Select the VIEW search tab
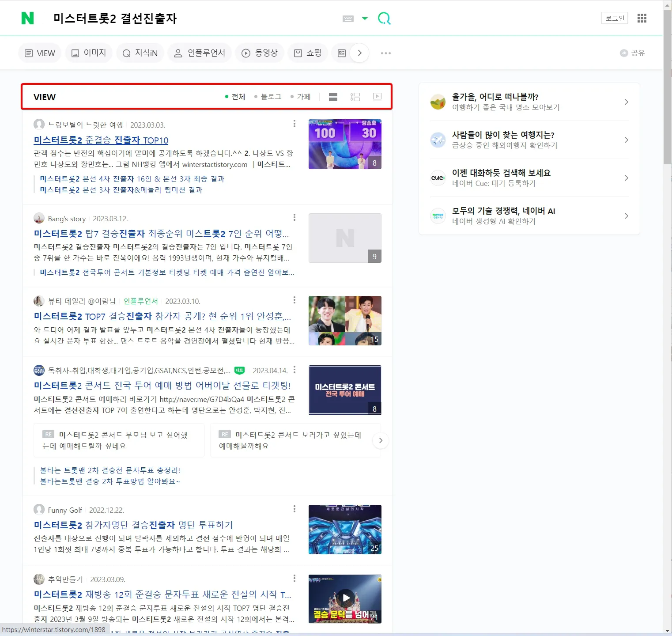 [x=40, y=53]
